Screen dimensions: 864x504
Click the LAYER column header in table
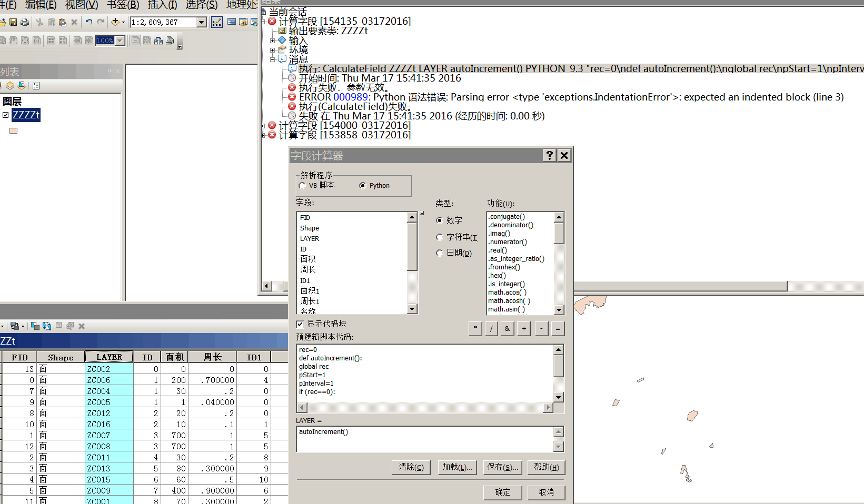coord(109,357)
